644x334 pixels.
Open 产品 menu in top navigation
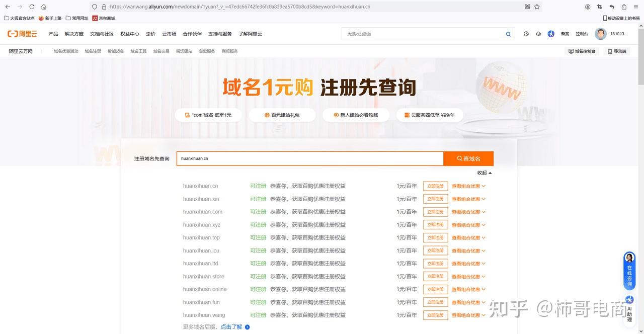click(x=53, y=34)
